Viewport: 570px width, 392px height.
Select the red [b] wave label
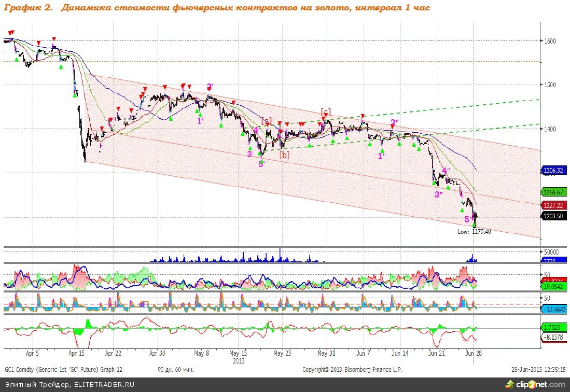[284, 154]
